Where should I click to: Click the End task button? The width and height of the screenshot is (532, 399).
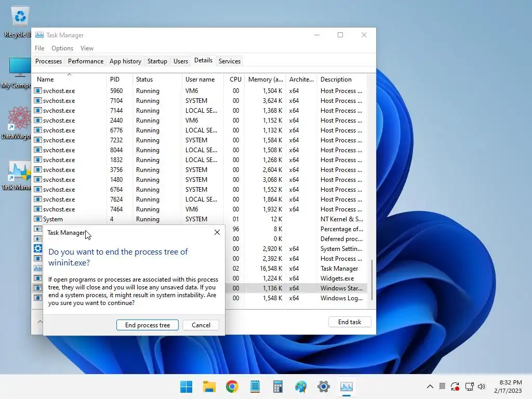coord(350,322)
